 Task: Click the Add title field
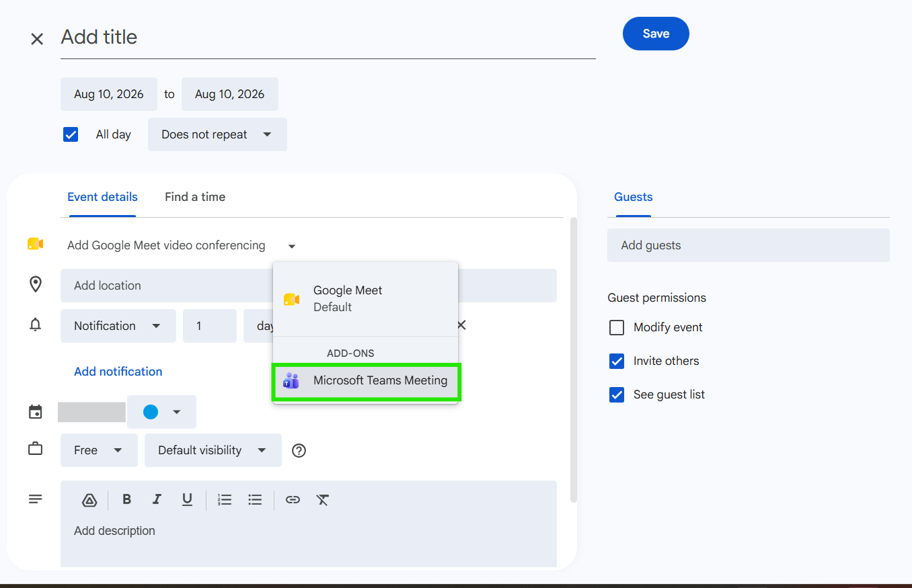(x=328, y=37)
